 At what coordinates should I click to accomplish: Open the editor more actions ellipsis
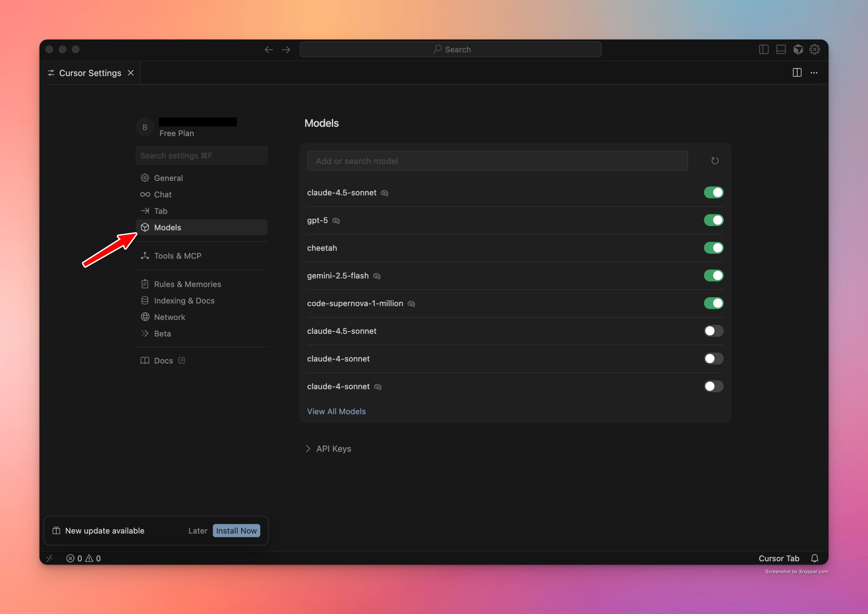[814, 73]
